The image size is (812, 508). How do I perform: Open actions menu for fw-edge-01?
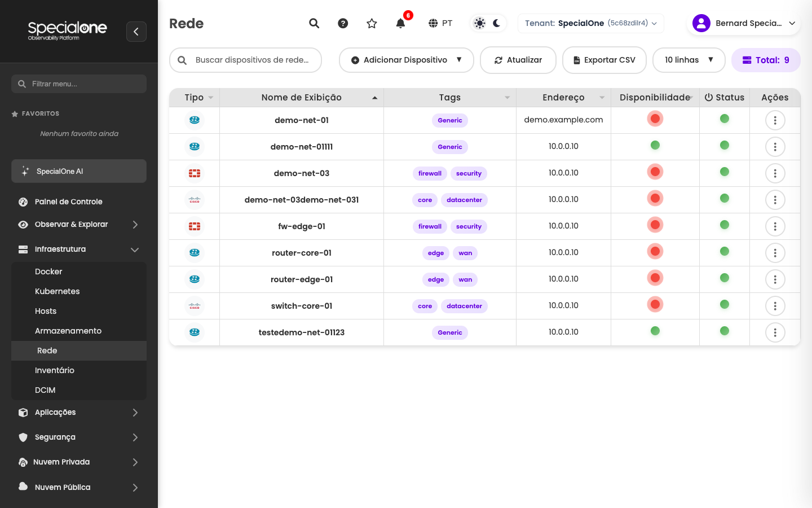pos(775,226)
